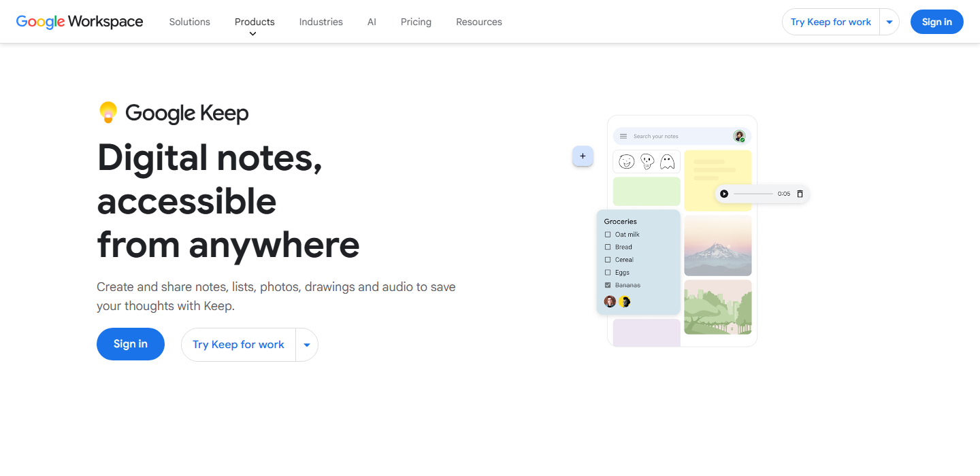The image size is (980, 476).
Task: Click the smiley face drawing
Action: (x=627, y=162)
